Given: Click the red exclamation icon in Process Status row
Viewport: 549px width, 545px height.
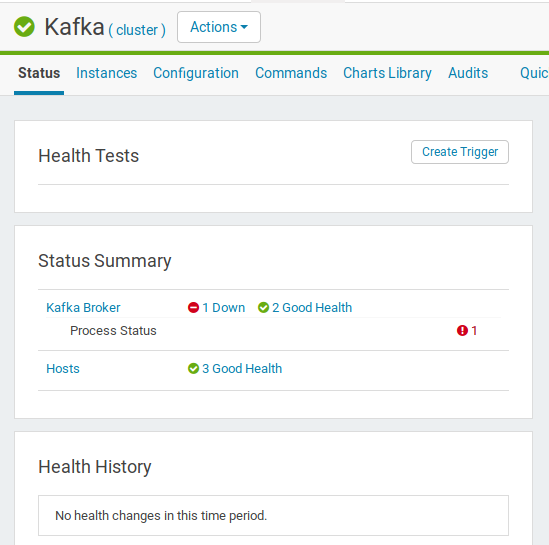Looking at the screenshot, I should [x=462, y=330].
